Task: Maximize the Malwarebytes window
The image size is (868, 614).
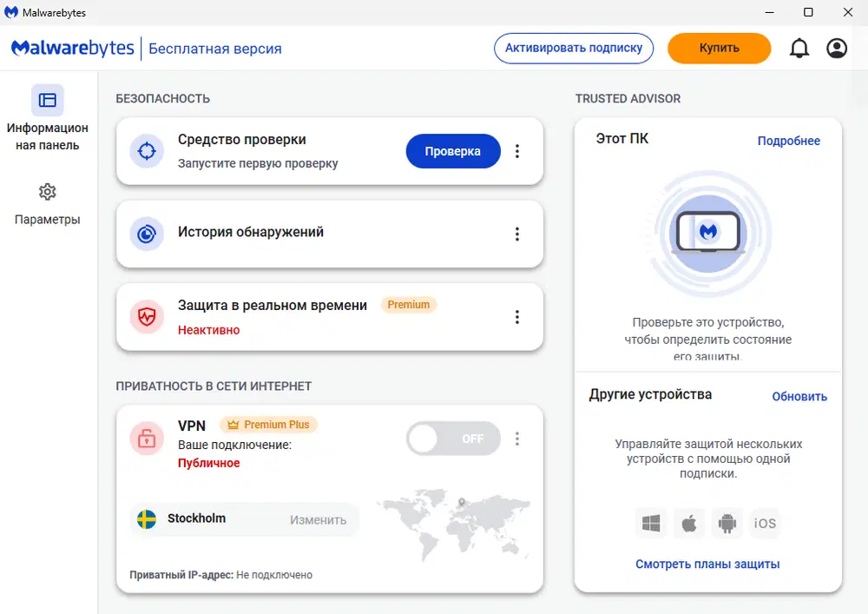Action: tap(808, 12)
